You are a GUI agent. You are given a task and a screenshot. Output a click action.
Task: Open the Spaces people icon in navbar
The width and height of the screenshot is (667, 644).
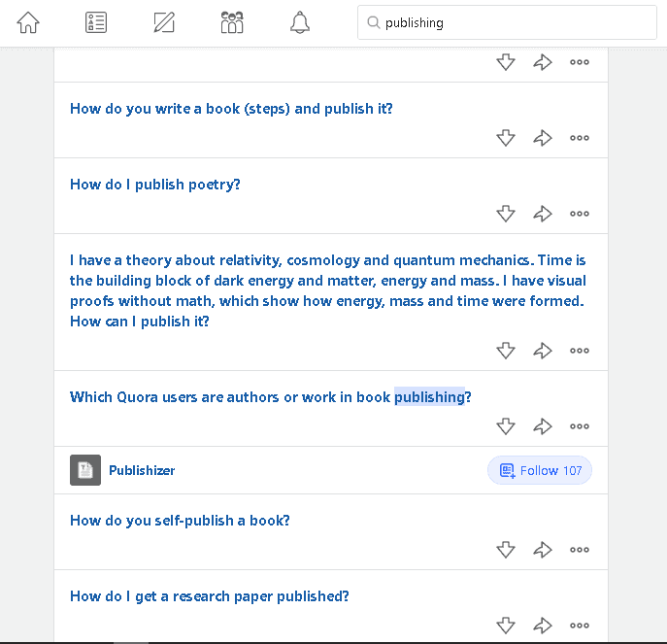tap(232, 22)
